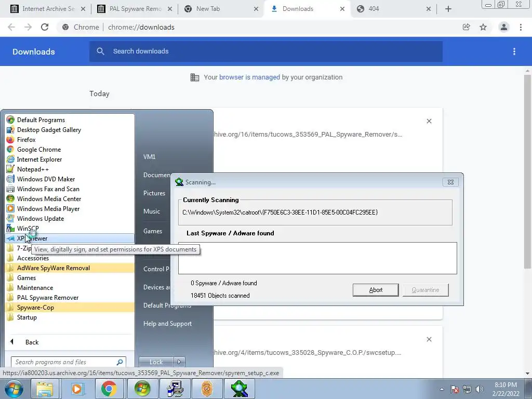Screen dimensions: 532x399
Task: Switch to PAL Spyware Remover tab
Action: click(135, 9)
